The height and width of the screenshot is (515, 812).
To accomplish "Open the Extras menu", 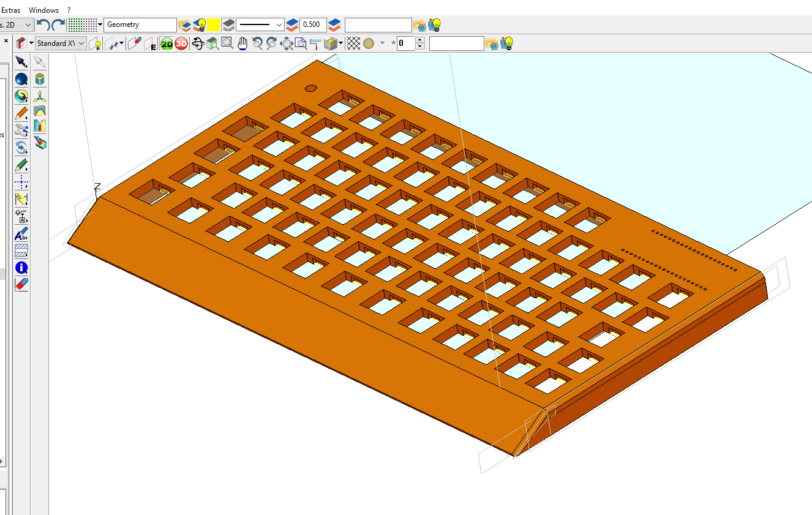I will [10, 10].
